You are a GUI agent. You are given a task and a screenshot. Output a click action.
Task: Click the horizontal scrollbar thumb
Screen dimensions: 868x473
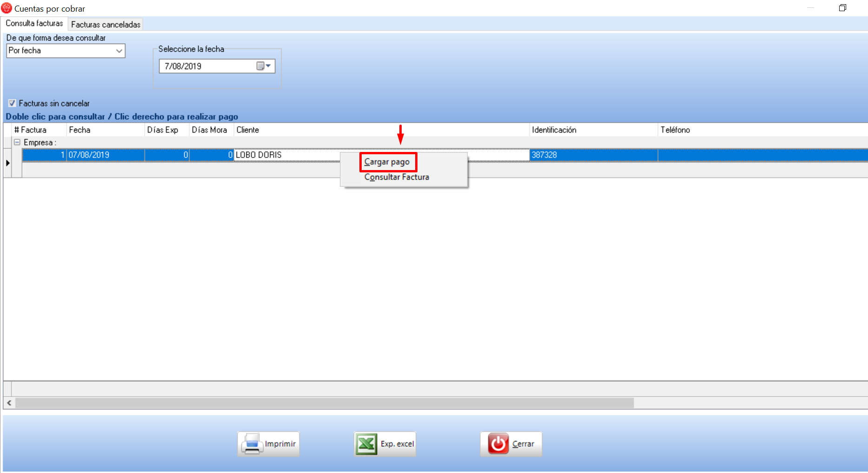[x=324, y=403]
